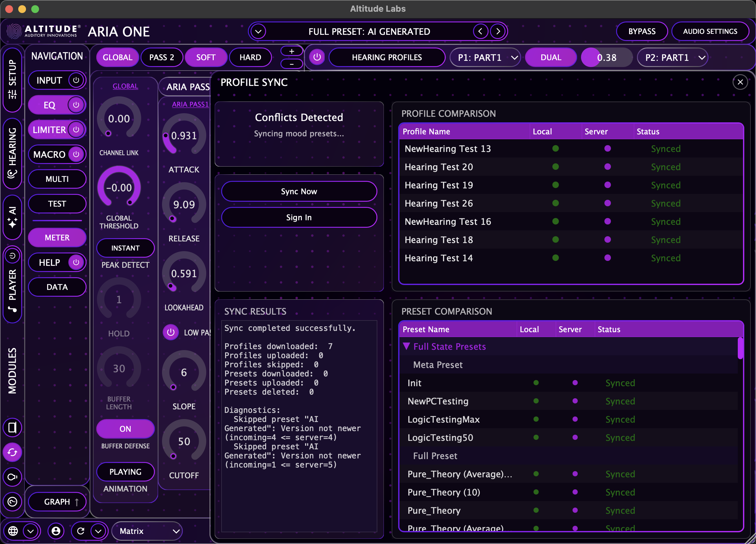Open the user account icon at the bottom
Screen dimensions: 756x544
pos(56,531)
